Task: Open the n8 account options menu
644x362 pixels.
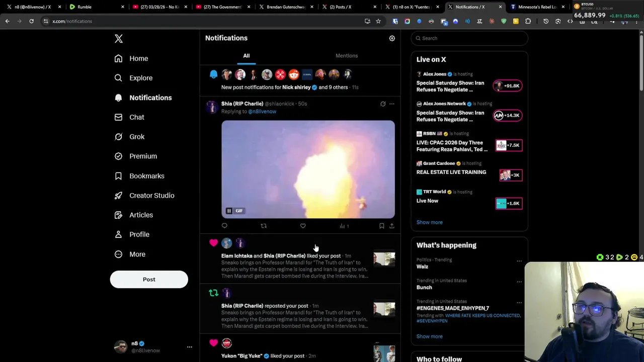Action: (189, 347)
